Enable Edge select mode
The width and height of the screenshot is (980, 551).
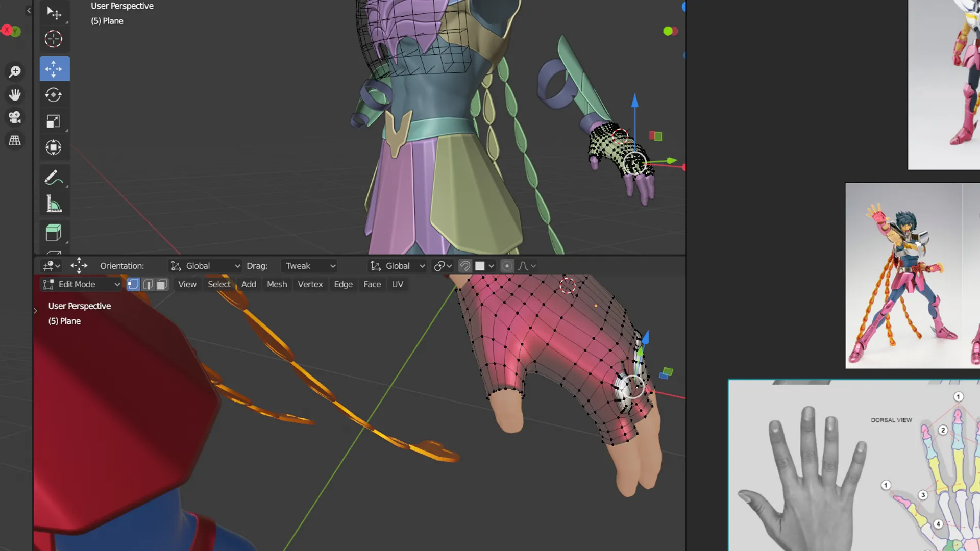(148, 284)
